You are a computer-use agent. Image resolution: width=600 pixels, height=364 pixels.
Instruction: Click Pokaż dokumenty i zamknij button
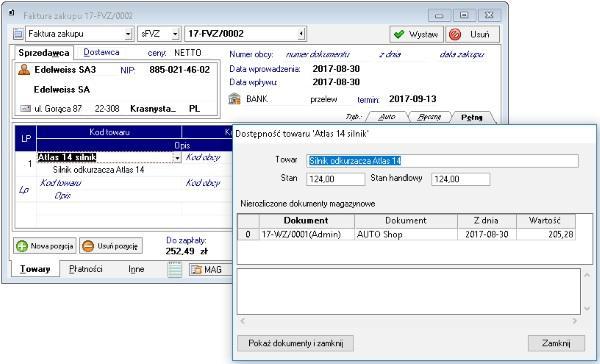[295, 343]
